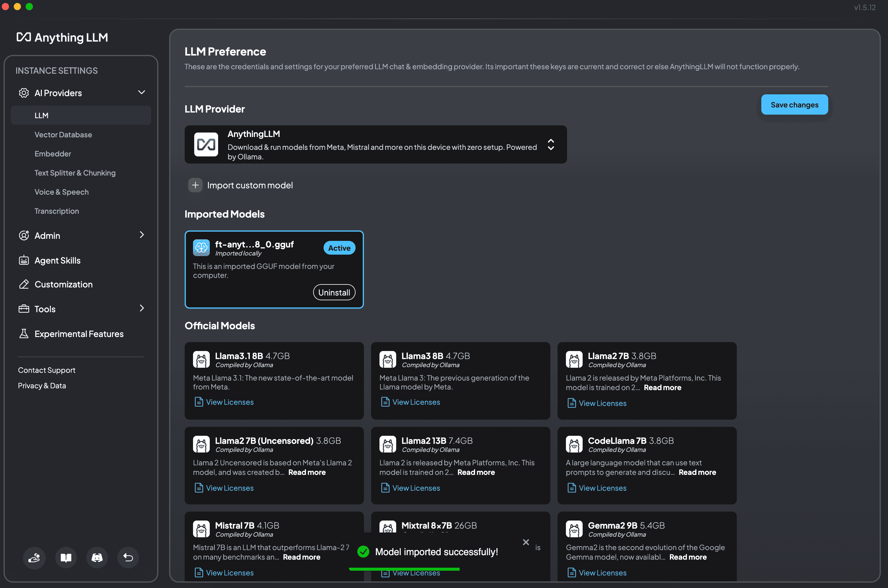
Task: Click the imported ft-anyt gguf model brain icon
Action: [x=202, y=248]
